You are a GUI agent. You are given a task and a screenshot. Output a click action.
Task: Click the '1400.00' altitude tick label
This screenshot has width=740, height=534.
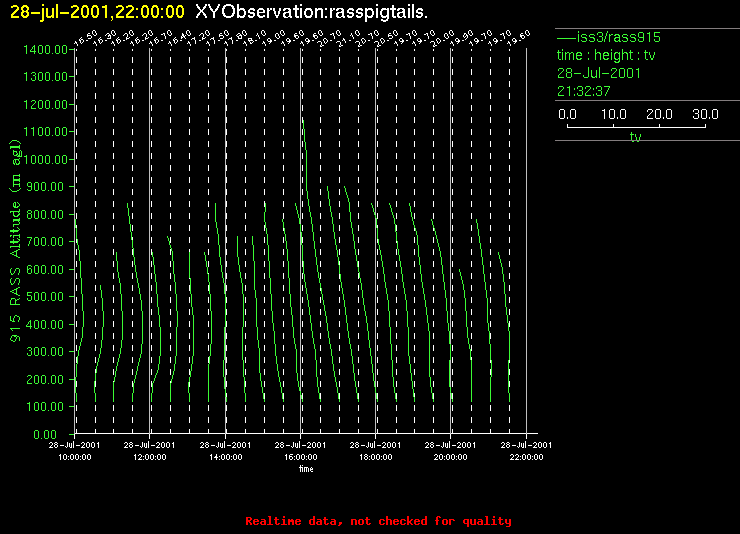(x=45, y=50)
